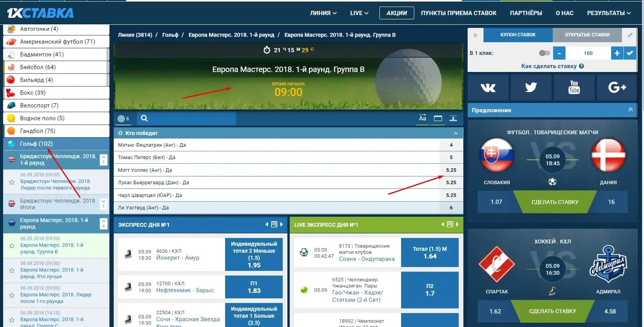Star Европа Мастерс Кто лучше event
644x327 pixels.
[x=12, y=271]
